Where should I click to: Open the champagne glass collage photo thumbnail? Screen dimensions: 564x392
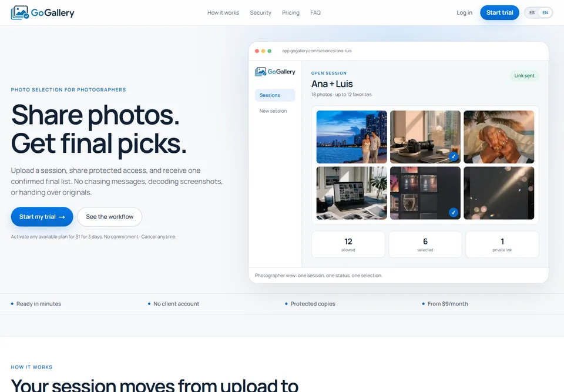point(425,193)
